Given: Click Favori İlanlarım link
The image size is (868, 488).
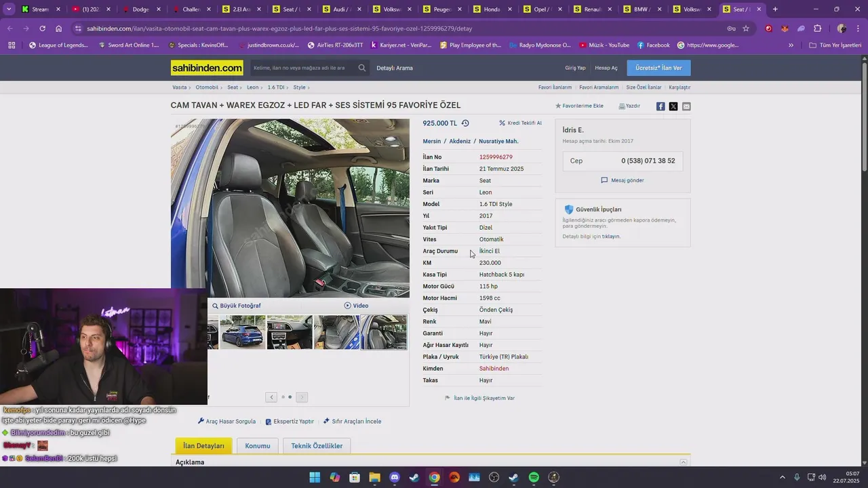Looking at the screenshot, I should [555, 87].
